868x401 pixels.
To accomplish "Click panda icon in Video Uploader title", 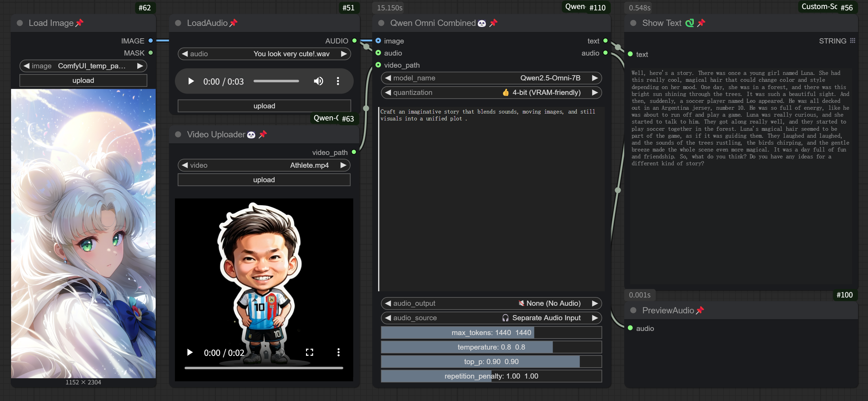I will [251, 135].
